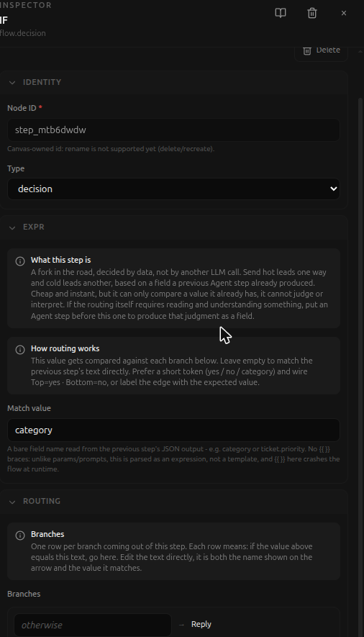Click the Type label
The width and height of the screenshot is (364, 637).
point(16,168)
